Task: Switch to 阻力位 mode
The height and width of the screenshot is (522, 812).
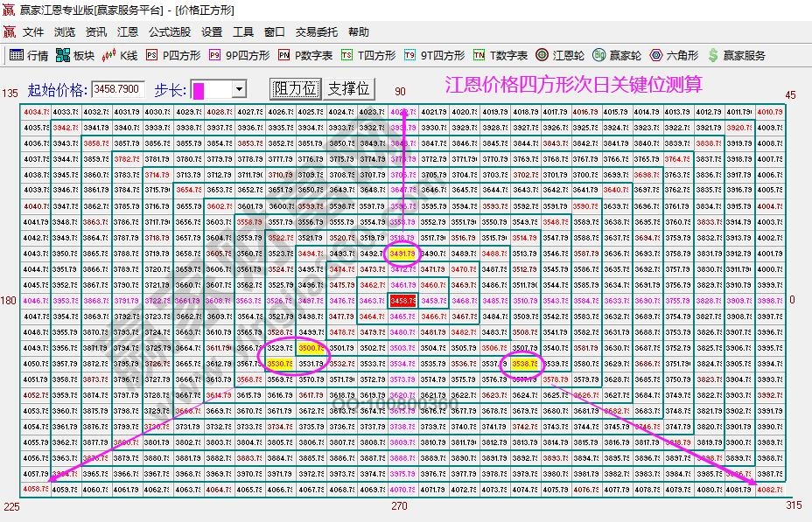Action: pyautogui.click(x=297, y=87)
